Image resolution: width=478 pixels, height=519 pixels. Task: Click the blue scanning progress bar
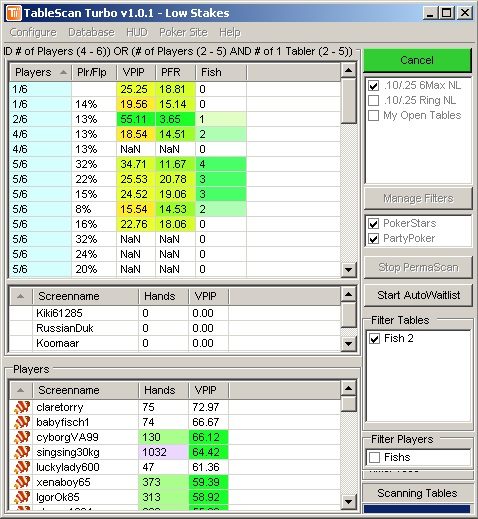click(417, 509)
